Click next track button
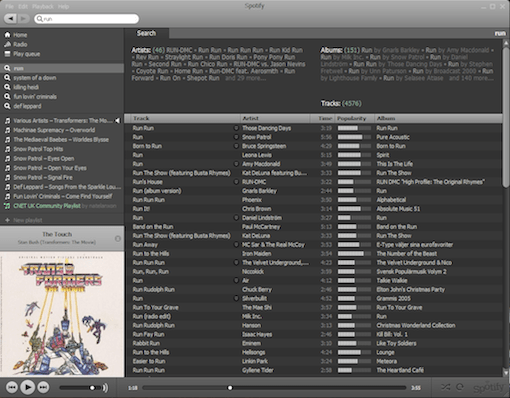510x398 pixels. click(x=43, y=387)
